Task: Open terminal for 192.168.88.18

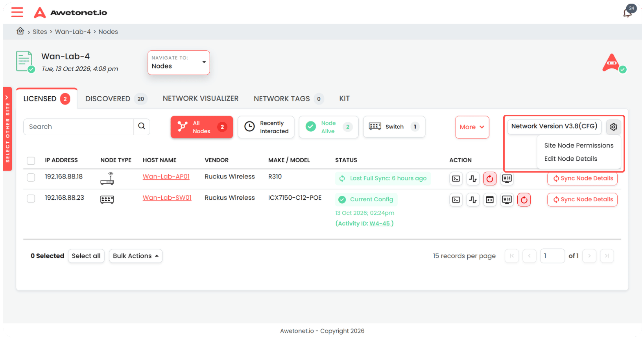Action: (456, 178)
